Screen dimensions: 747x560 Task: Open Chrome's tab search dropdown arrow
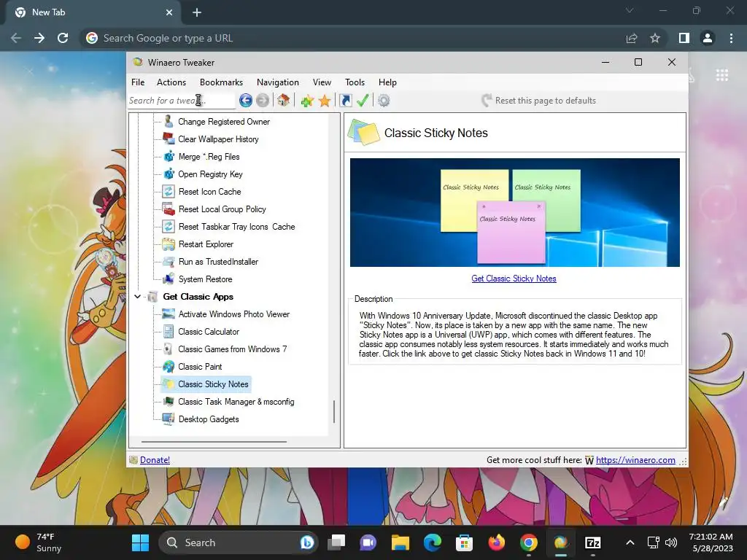[630, 10]
